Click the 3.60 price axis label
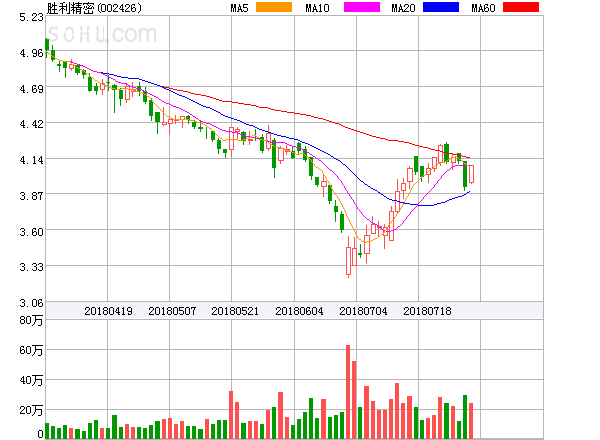This screenshot has width=600, height=440. [x=31, y=232]
